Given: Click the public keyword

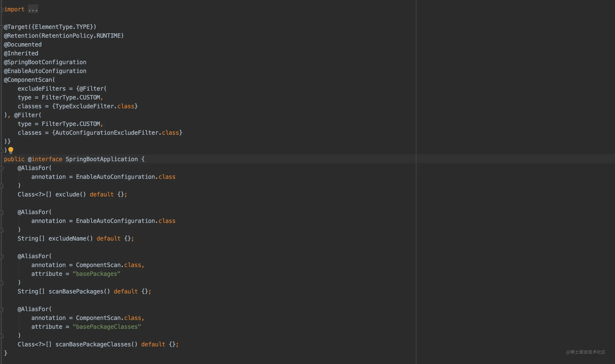Looking at the screenshot, I should (x=14, y=159).
